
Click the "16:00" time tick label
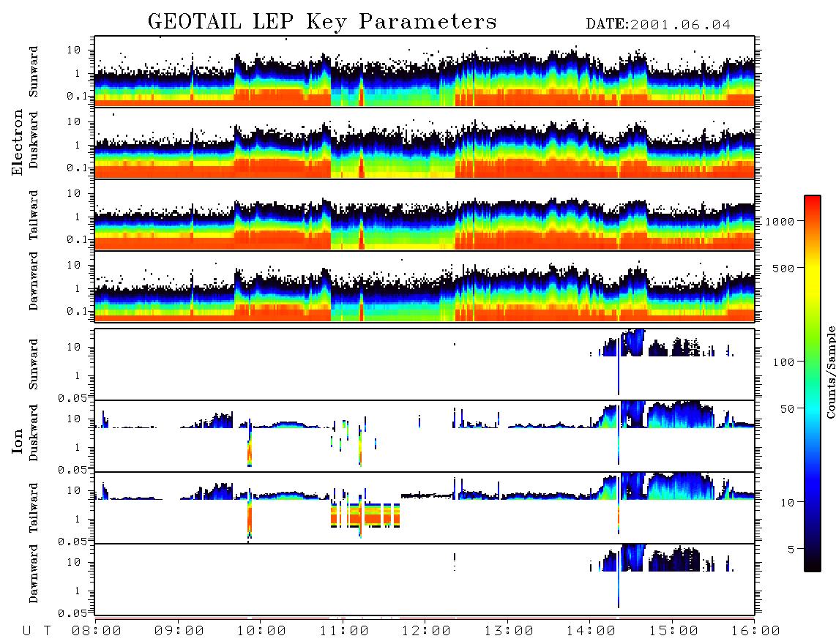click(755, 631)
